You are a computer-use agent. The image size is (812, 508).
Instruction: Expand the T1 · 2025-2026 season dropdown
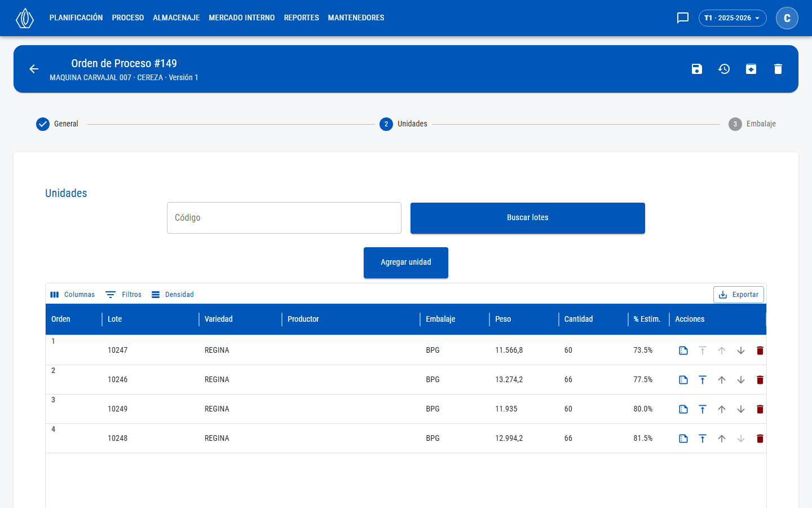coord(732,18)
